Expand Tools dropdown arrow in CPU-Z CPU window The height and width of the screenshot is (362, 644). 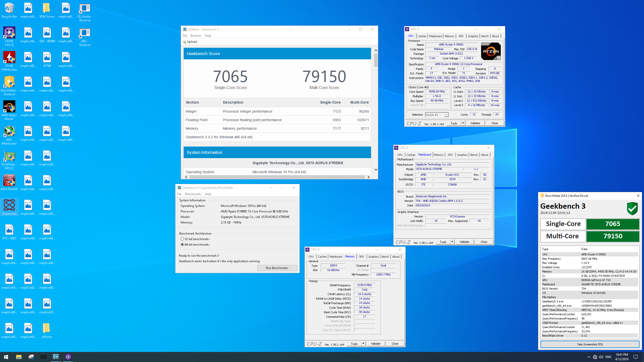point(463,123)
